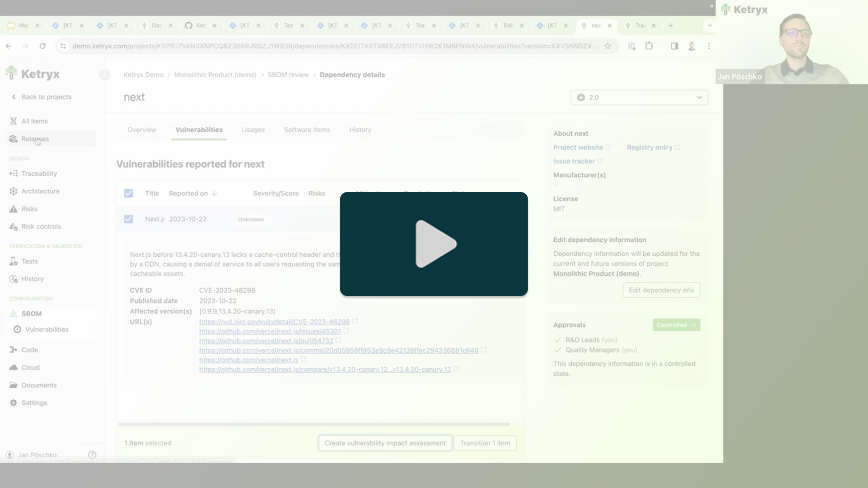Screen dimensions: 868x488
Task: Uncheck the Next.js vulnerability row checkbox
Action: click(x=128, y=219)
